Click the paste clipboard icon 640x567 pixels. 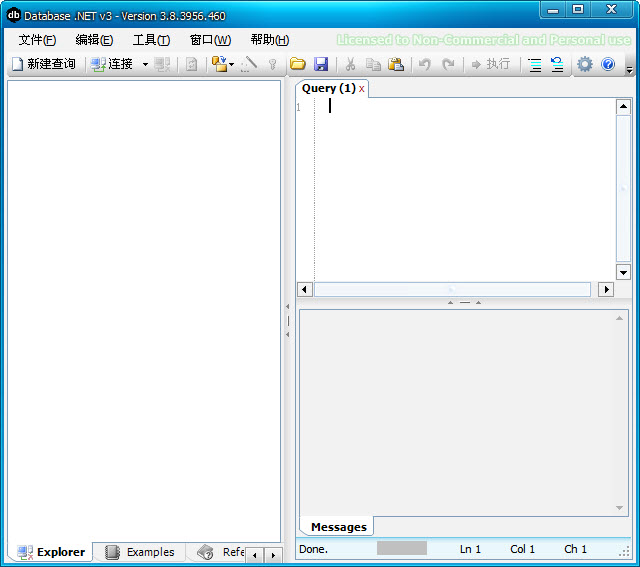click(x=396, y=64)
